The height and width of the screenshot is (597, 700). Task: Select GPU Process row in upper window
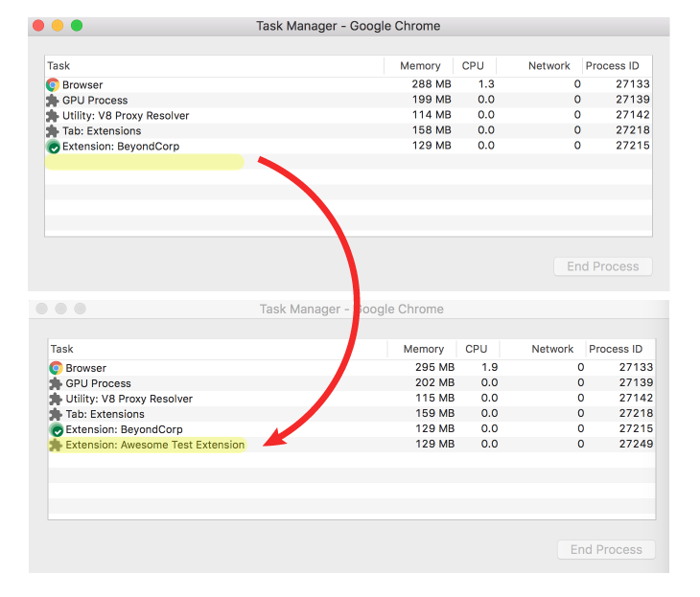click(x=348, y=100)
